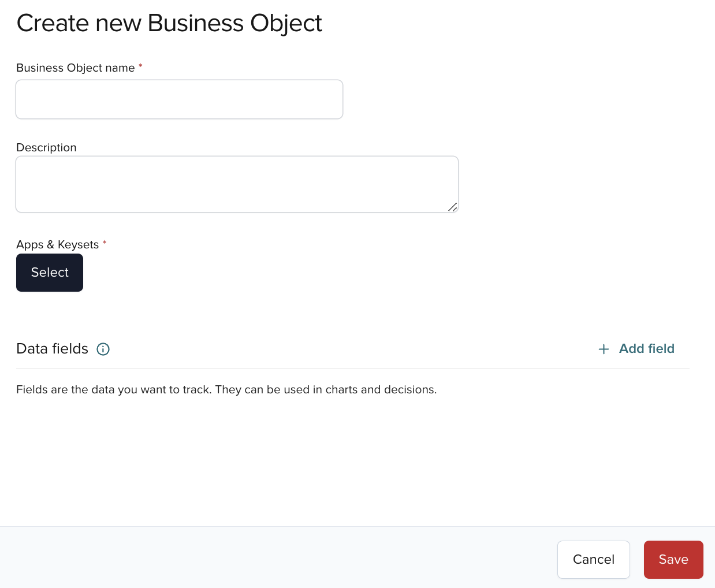Click inside the required name input
715x588 pixels.
179,99
